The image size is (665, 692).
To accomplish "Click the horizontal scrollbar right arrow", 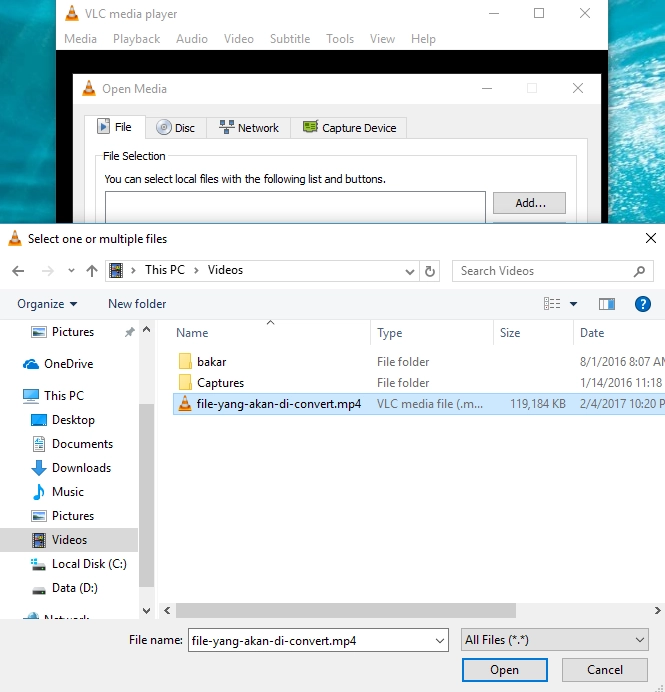I will point(657,611).
